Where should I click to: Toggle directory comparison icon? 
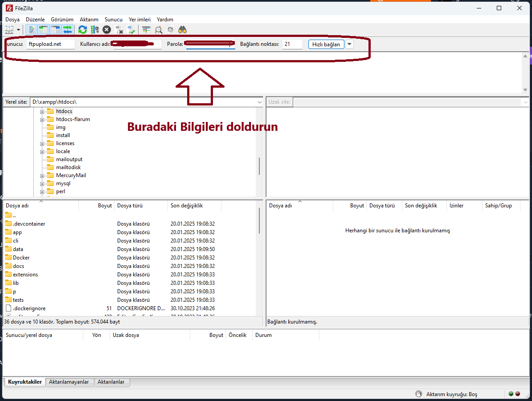[159, 30]
